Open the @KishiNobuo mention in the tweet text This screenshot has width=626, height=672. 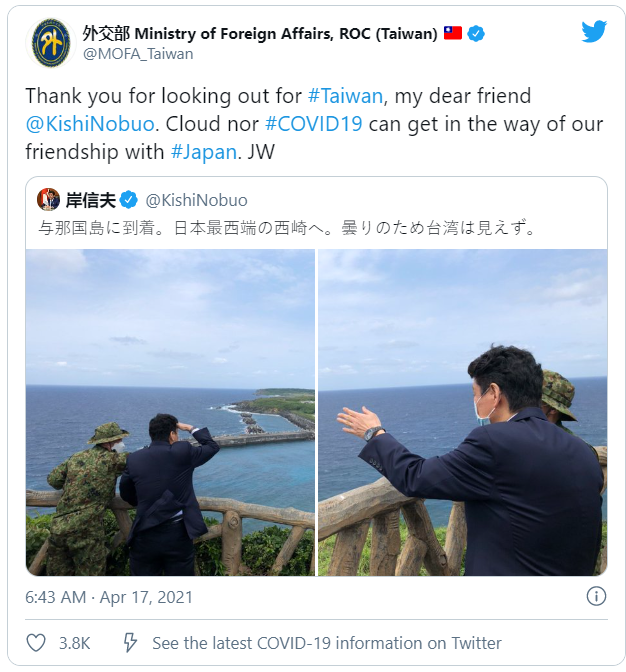(x=90, y=124)
